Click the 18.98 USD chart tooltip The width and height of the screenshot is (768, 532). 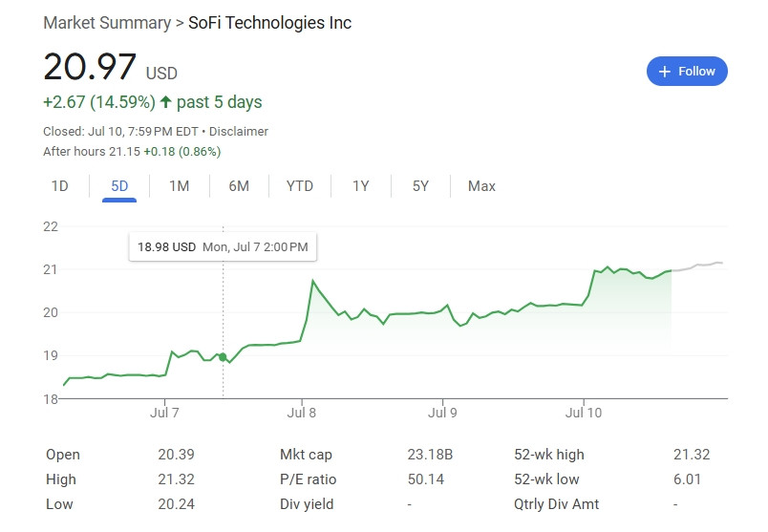[x=223, y=246]
